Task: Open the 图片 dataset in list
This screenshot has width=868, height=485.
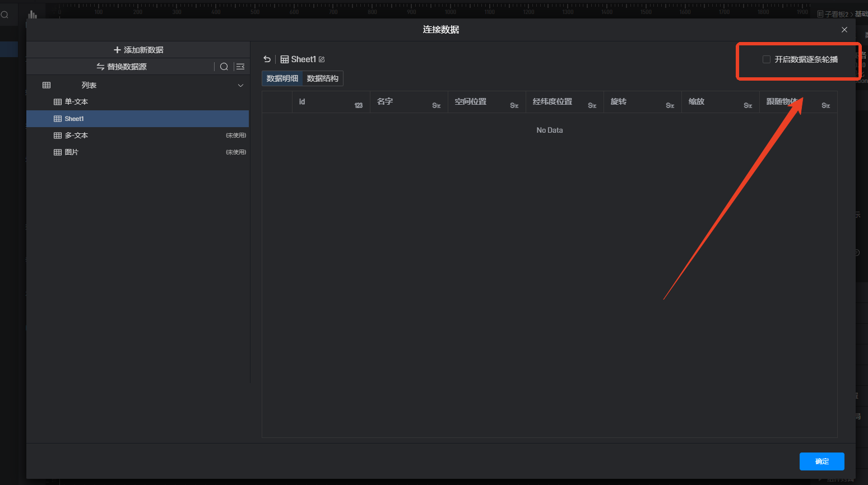Action: (71, 152)
